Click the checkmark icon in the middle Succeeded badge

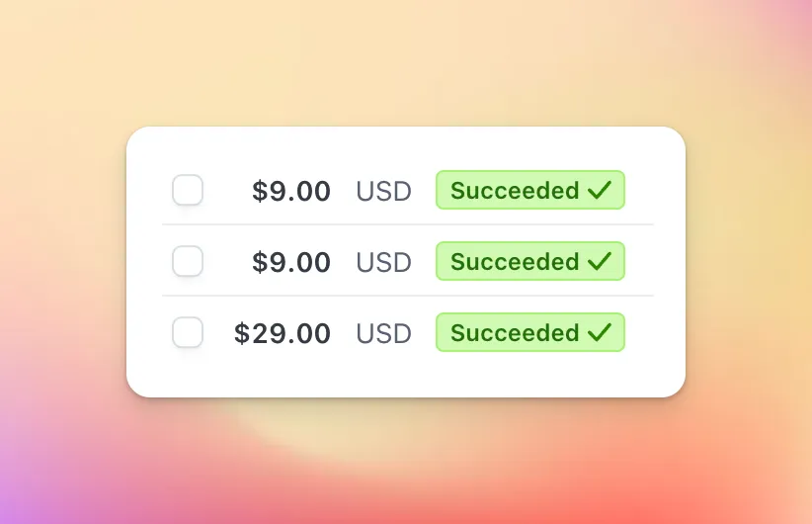coord(600,261)
